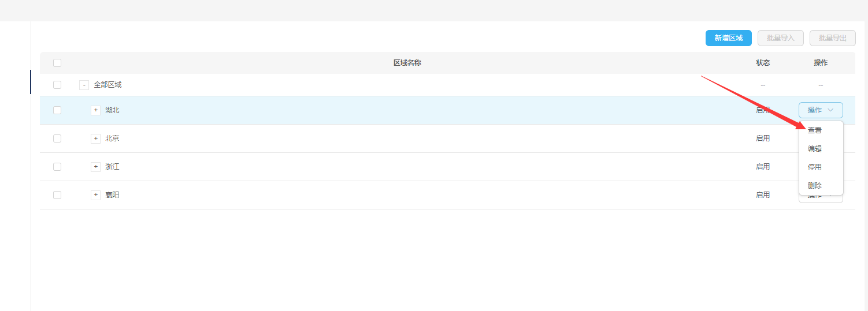Click the blue 新增区域 button
The width and height of the screenshot is (868, 311).
click(728, 38)
